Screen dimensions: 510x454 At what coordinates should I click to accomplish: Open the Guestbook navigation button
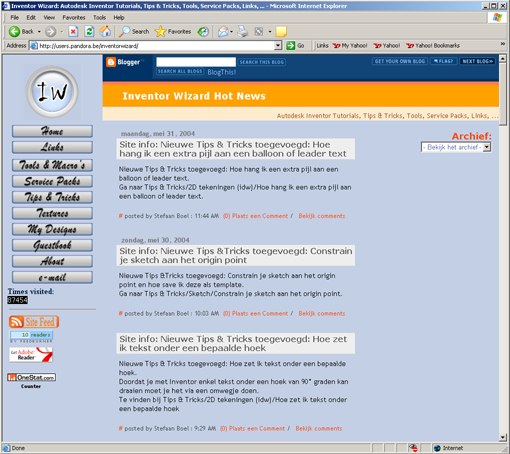tap(52, 245)
